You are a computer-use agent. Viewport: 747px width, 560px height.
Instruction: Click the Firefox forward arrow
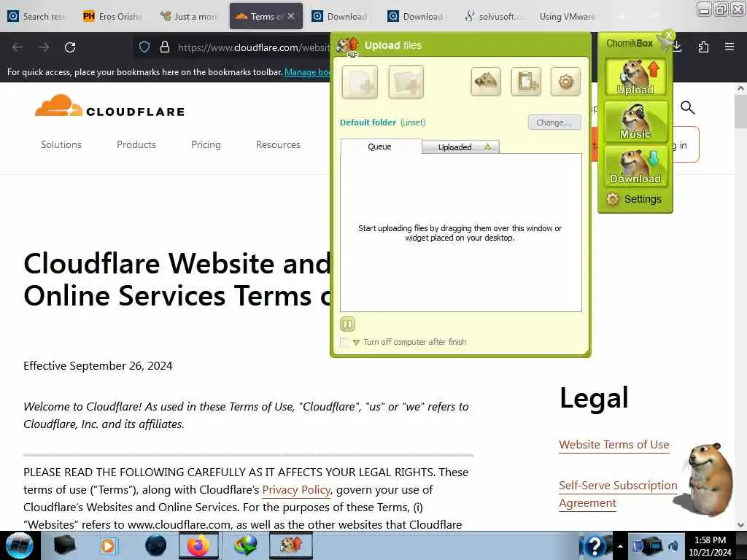pyautogui.click(x=44, y=47)
